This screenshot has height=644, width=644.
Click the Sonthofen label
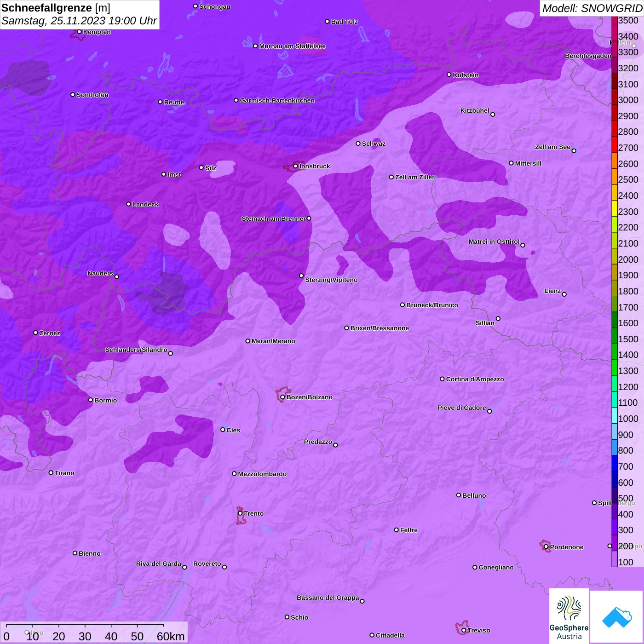92,95
